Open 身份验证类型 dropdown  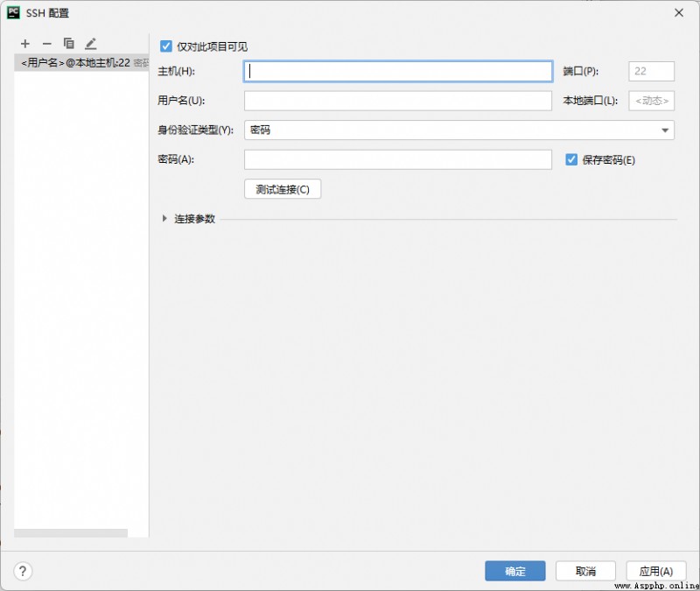458,130
